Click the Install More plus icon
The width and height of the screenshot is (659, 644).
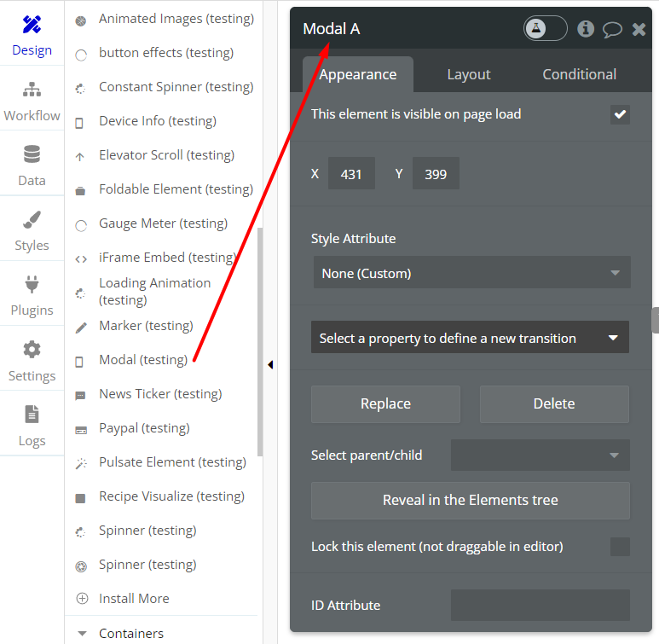click(82, 598)
